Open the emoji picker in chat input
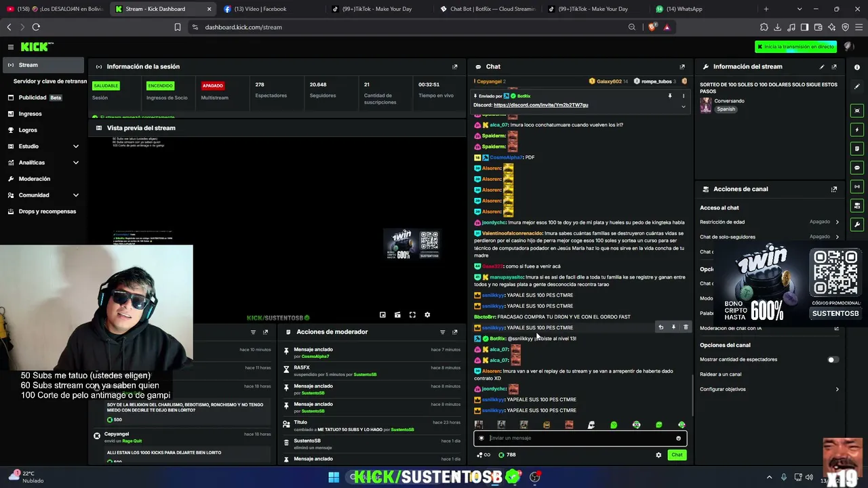This screenshot has height=488, width=868. click(x=678, y=438)
